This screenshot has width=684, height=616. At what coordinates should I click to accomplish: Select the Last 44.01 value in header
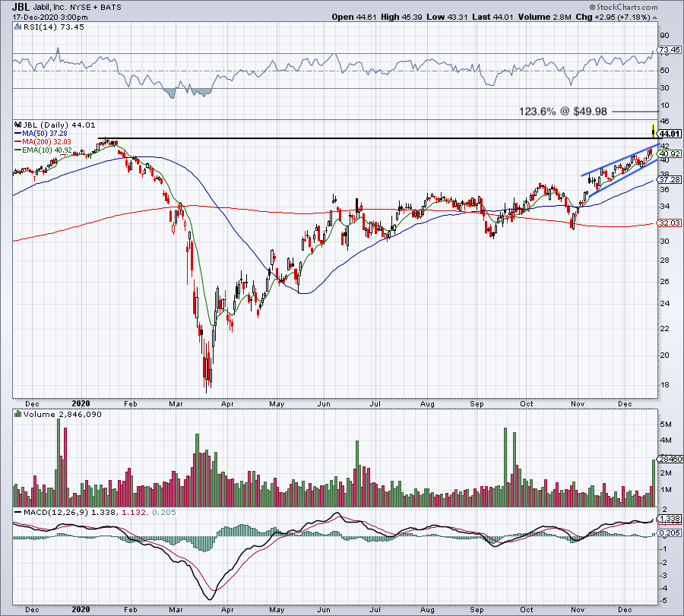[x=493, y=17]
